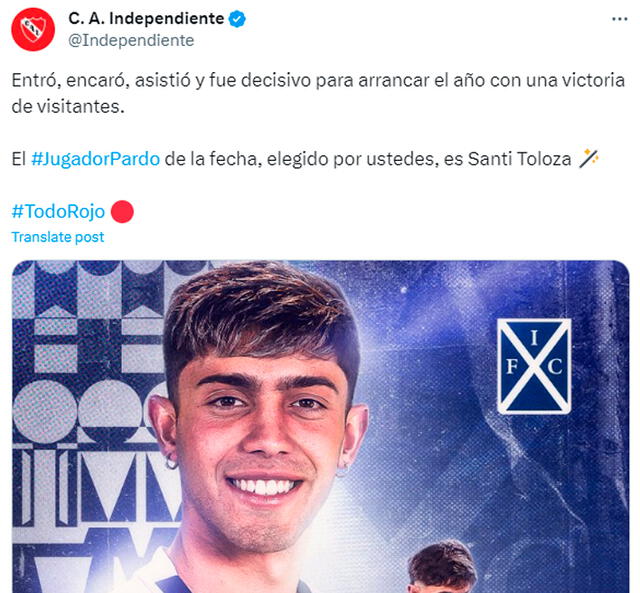Open the attached player photo
Image resolution: width=640 pixels, height=593 pixels.
[320, 426]
